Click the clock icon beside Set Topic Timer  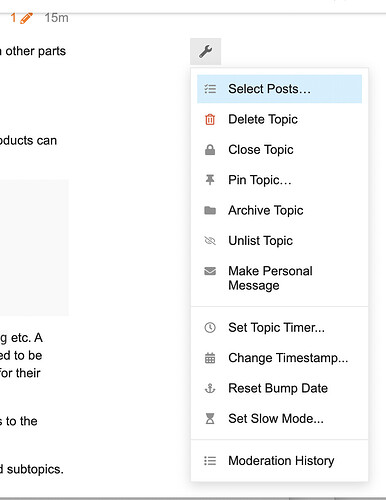click(x=210, y=328)
